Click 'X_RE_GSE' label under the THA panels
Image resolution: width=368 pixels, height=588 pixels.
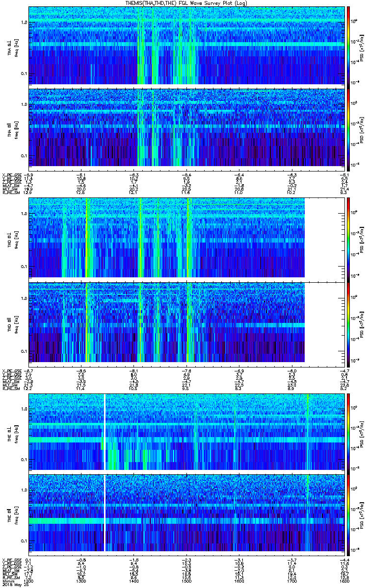tap(11, 174)
